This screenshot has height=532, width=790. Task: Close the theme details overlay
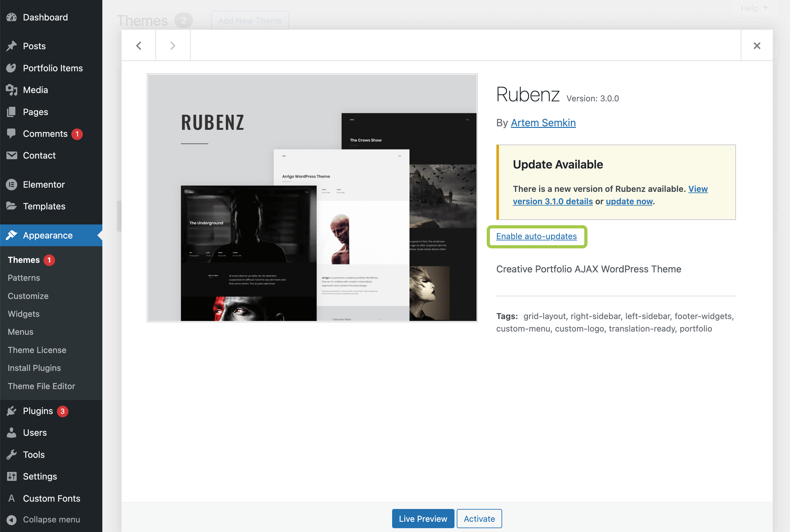pos(757,46)
